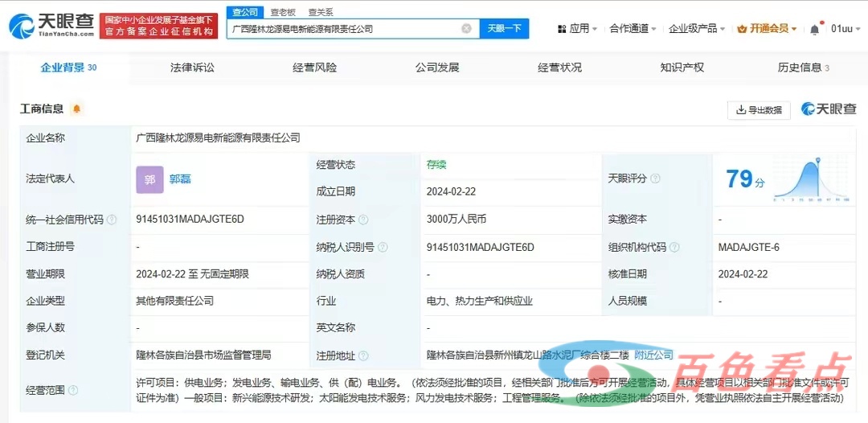Switch to 历史信息 tab
Viewport: 868px width, 423px height.
803,68
